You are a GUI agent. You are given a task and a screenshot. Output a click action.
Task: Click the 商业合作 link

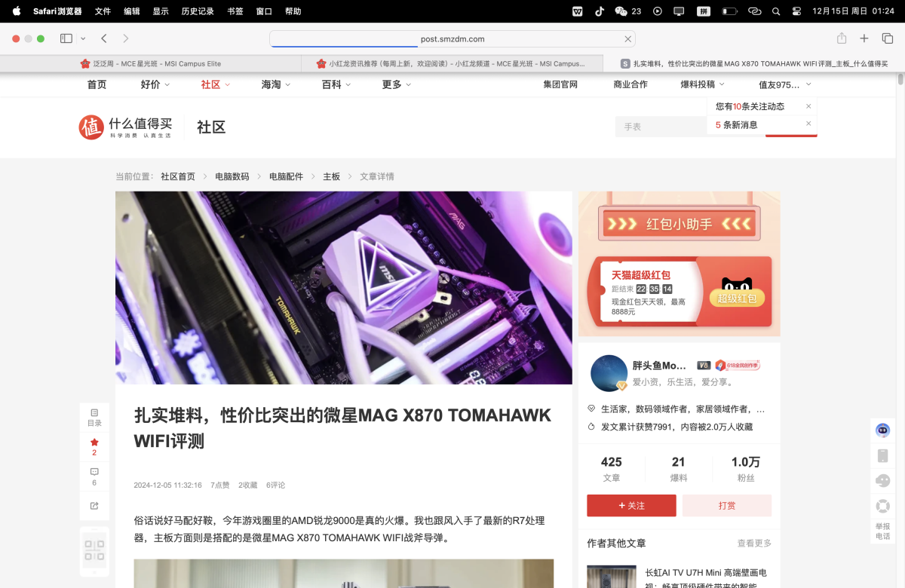(630, 84)
